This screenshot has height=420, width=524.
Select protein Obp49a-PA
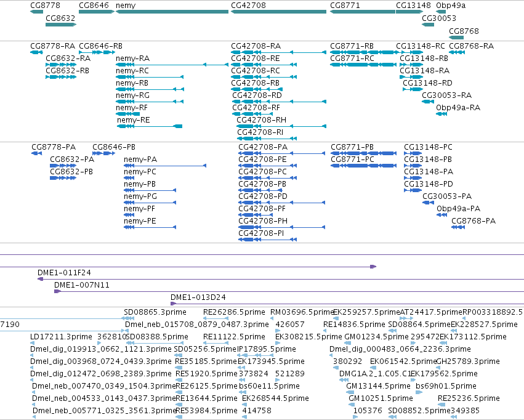(x=441, y=215)
